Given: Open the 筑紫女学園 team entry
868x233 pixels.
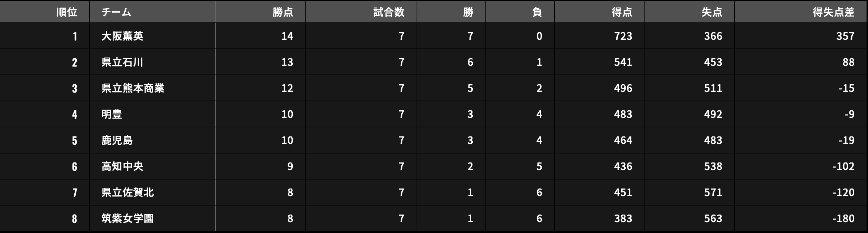Looking at the screenshot, I should (x=128, y=219).
